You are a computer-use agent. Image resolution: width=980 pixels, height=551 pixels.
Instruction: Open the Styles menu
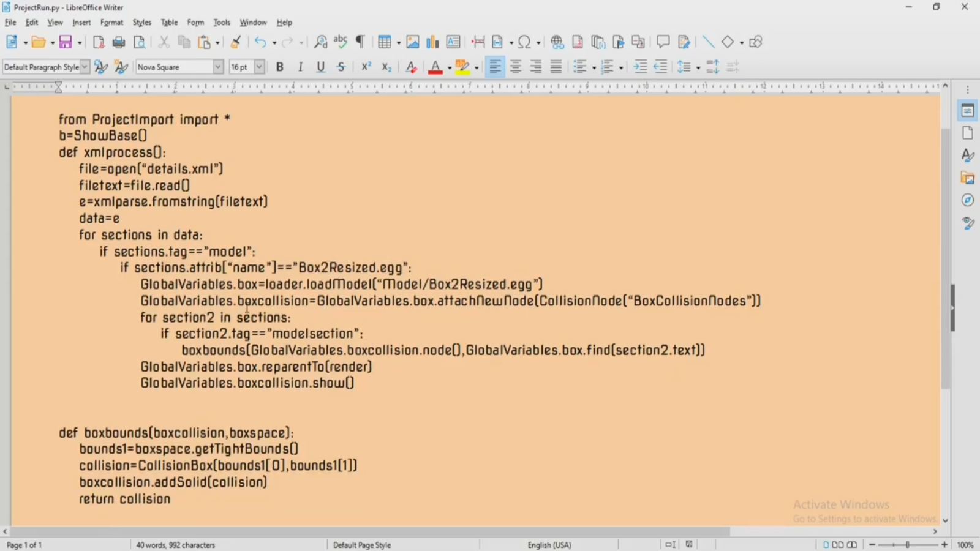[x=141, y=22]
